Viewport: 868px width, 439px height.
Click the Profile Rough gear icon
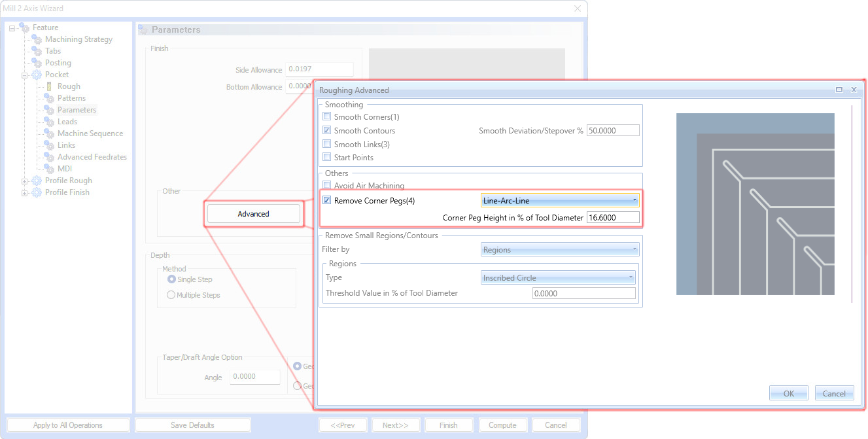pyautogui.click(x=37, y=181)
